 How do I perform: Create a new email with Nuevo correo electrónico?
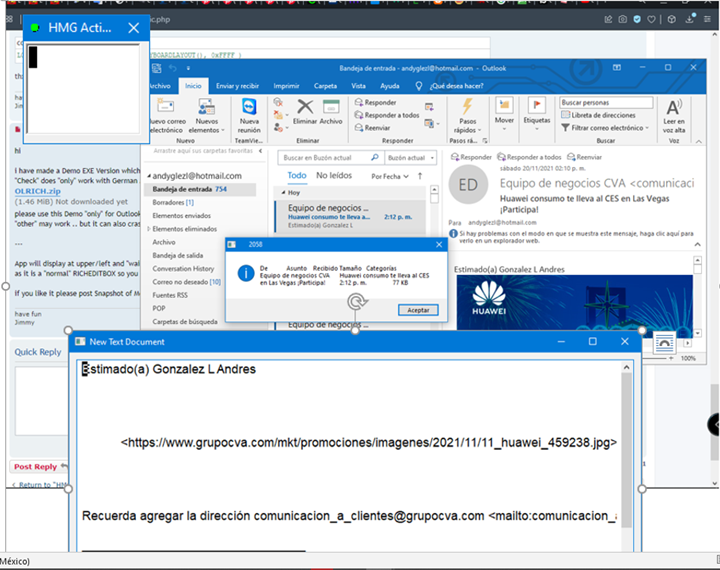[x=168, y=116]
